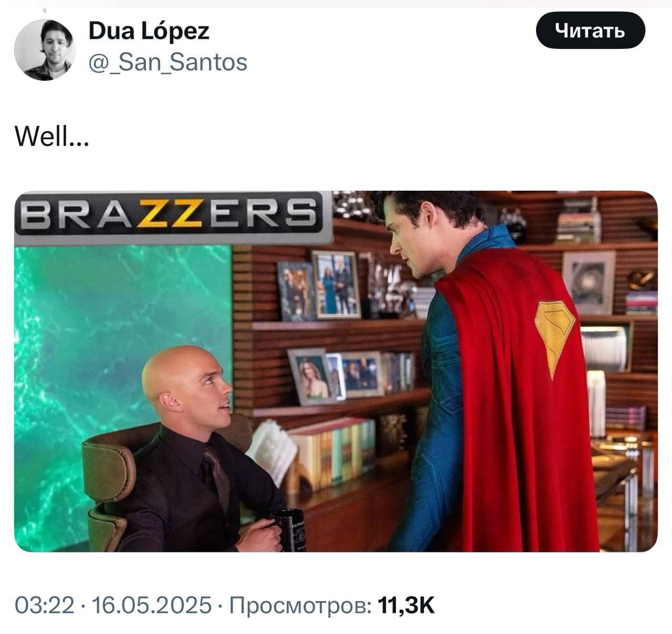Viewport: 672px width, 634px height.
Task: Click the 16.05.2025 post date
Action: pyautogui.click(x=152, y=605)
